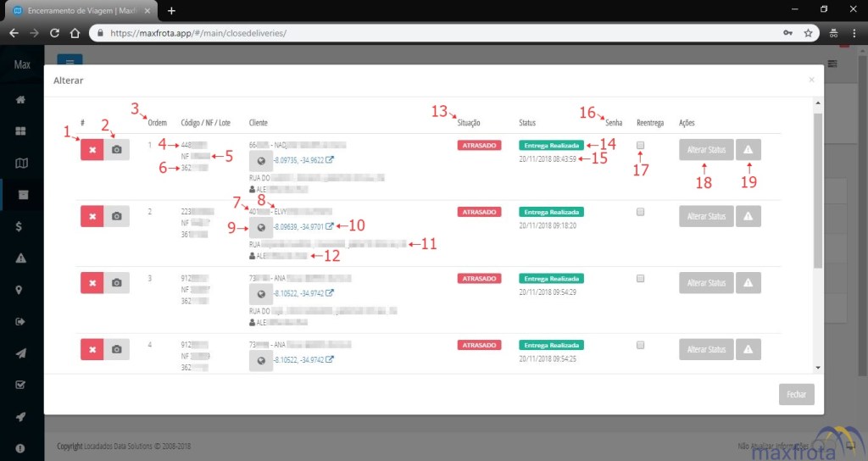Click the warning triangle button in row 1
The height and width of the screenshot is (461, 868).
click(748, 150)
